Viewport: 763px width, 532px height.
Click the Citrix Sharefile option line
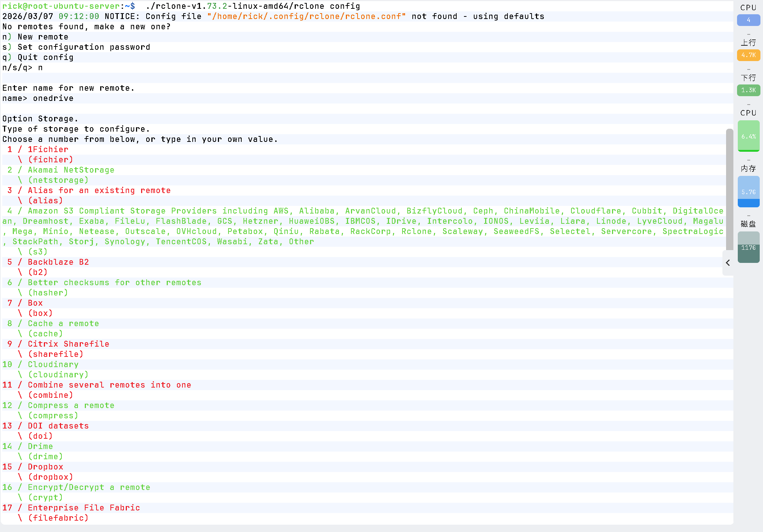(68, 344)
